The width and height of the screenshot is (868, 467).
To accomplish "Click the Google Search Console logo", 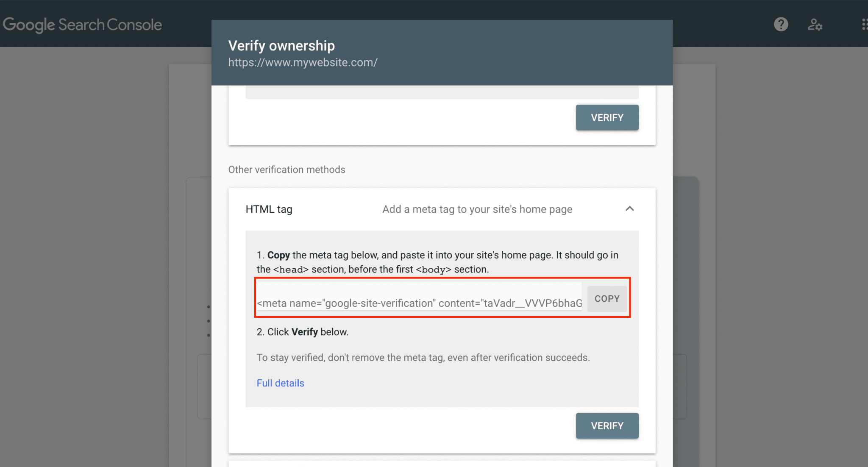I will 83,25.
